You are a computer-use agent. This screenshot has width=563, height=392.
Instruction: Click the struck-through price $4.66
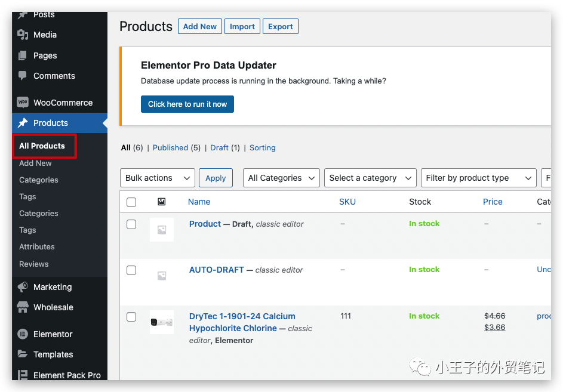(x=495, y=316)
